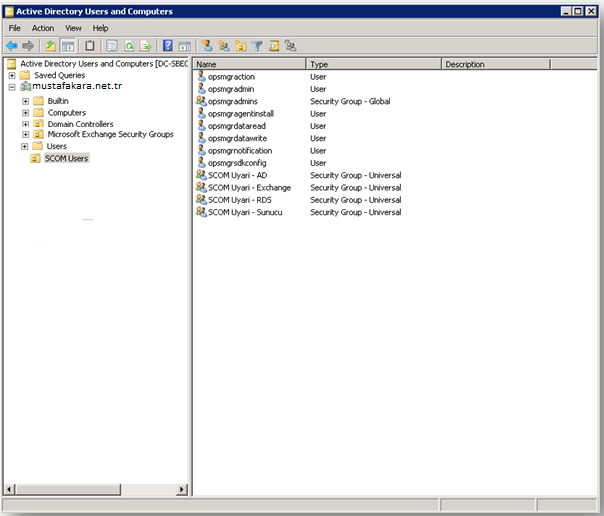Select the opsmgrdataread user
This screenshot has height=516, width=604.
(x=237, y=126)
